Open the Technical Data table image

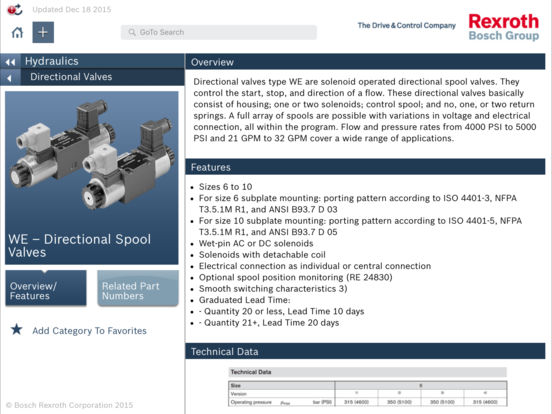[368, 387]
